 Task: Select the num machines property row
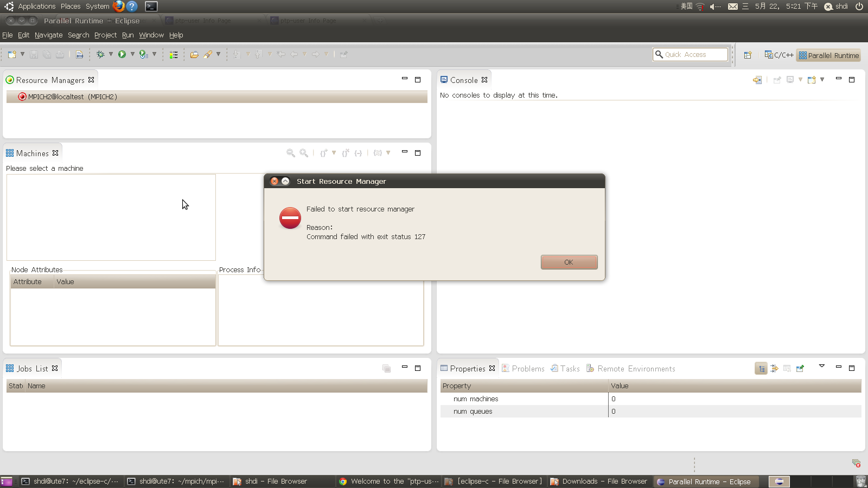tap(651, 399)
